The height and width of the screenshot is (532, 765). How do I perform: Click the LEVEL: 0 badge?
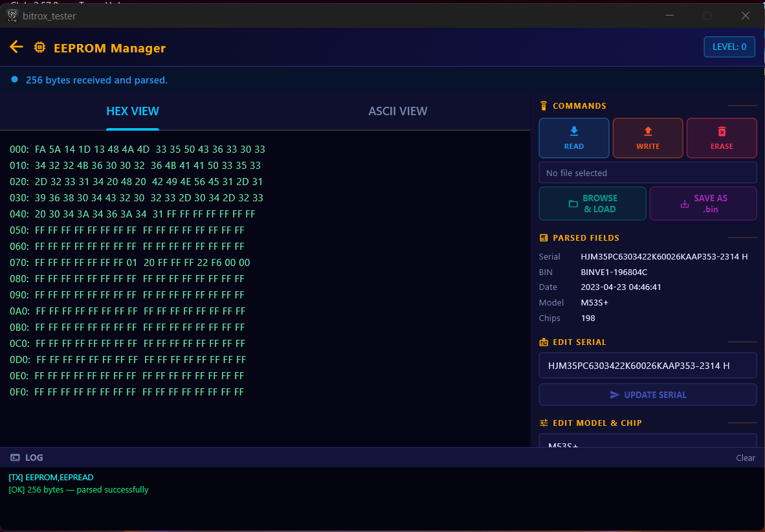pyautogui.click(x=729, y=47)
